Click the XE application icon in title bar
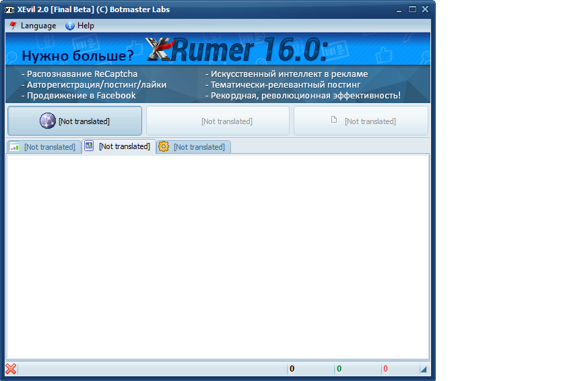Viewport: 588px width, 381px height. click(x=9, y=9)
